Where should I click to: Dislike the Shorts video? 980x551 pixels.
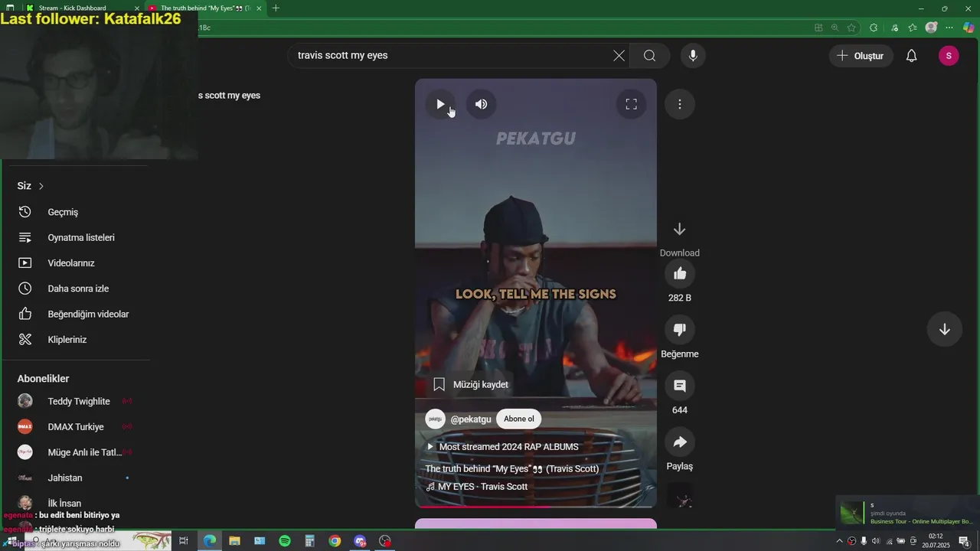(x=680, y=330)
